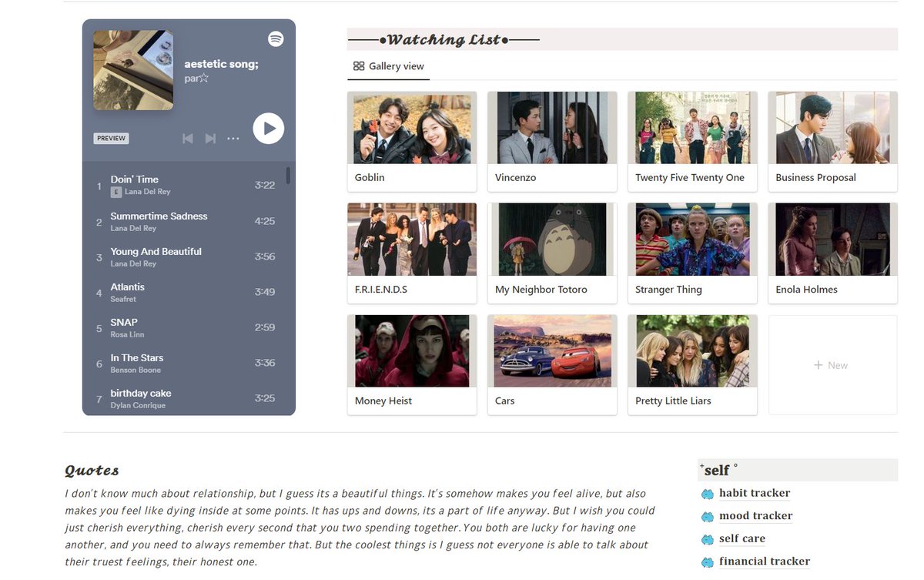Viewport: 924px width, 580px height.
Task: Click the icon beside financial tracker
Action: point(708,562)
